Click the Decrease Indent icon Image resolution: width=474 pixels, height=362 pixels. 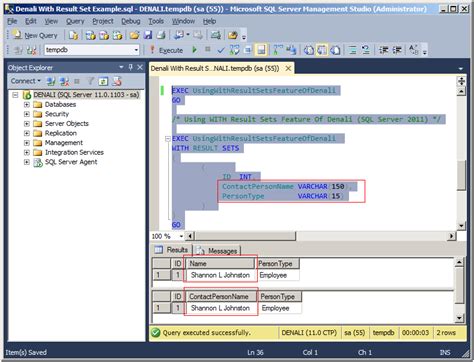point(384,50)
